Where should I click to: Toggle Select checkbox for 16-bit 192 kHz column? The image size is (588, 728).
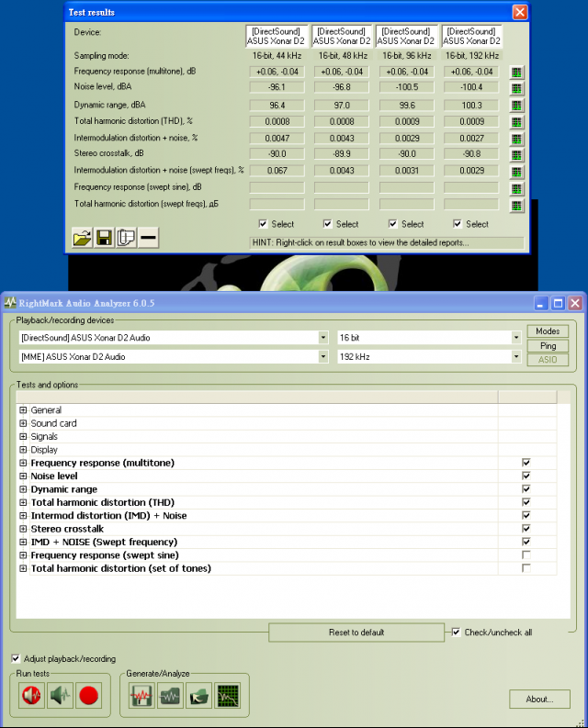458,224
